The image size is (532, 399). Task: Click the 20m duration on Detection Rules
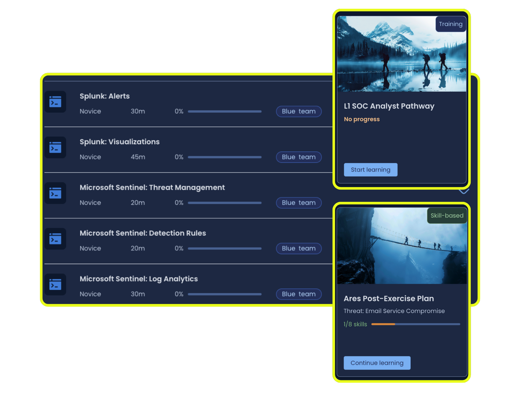coord(138,249)
